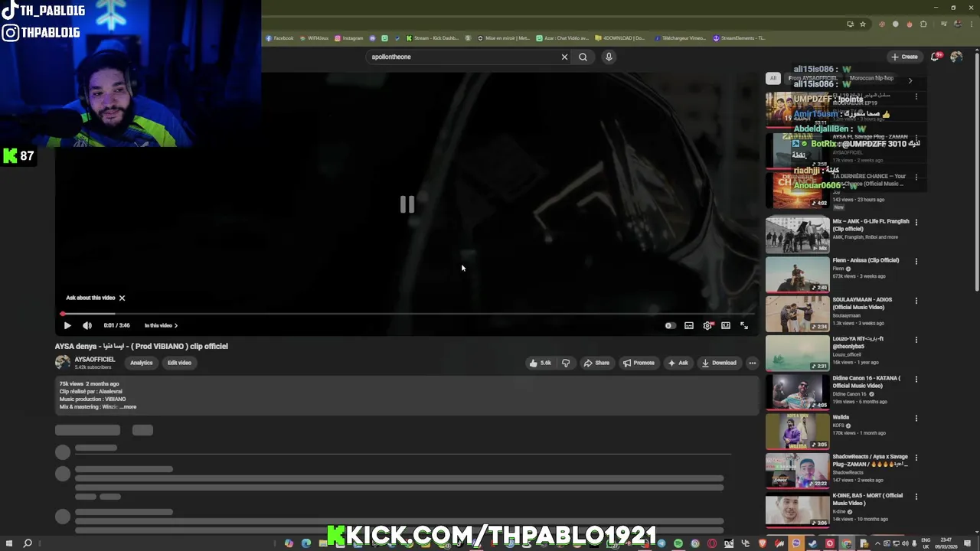Open the '4DOWNLOAD' bookmark
Viewport: 980px width, 551px height.
coord(620,38)
